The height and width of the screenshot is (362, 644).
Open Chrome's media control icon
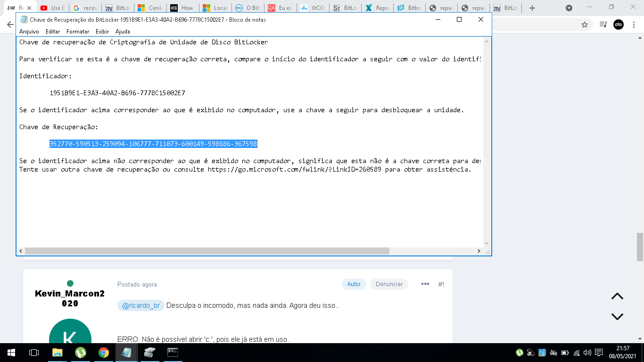(603, 25)
